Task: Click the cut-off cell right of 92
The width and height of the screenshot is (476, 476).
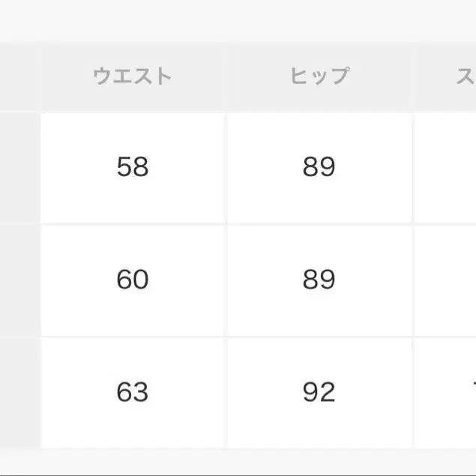Action: [x=446, y=392]
